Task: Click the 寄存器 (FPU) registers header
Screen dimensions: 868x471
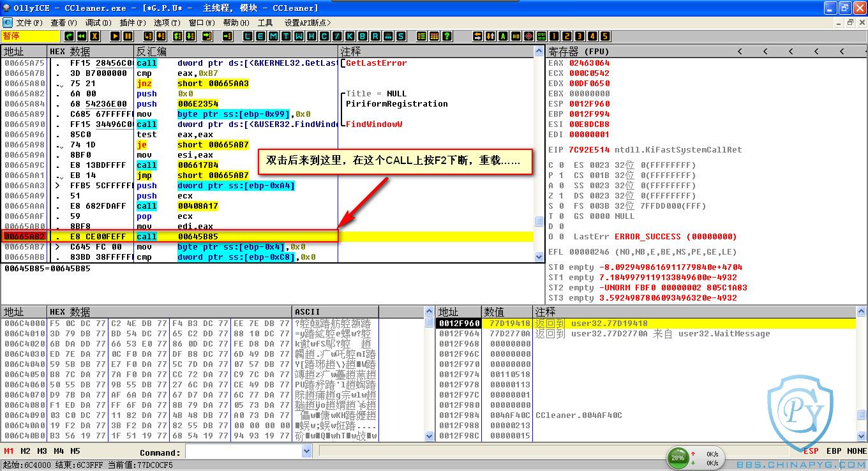Action: click(x=580, y=52)
